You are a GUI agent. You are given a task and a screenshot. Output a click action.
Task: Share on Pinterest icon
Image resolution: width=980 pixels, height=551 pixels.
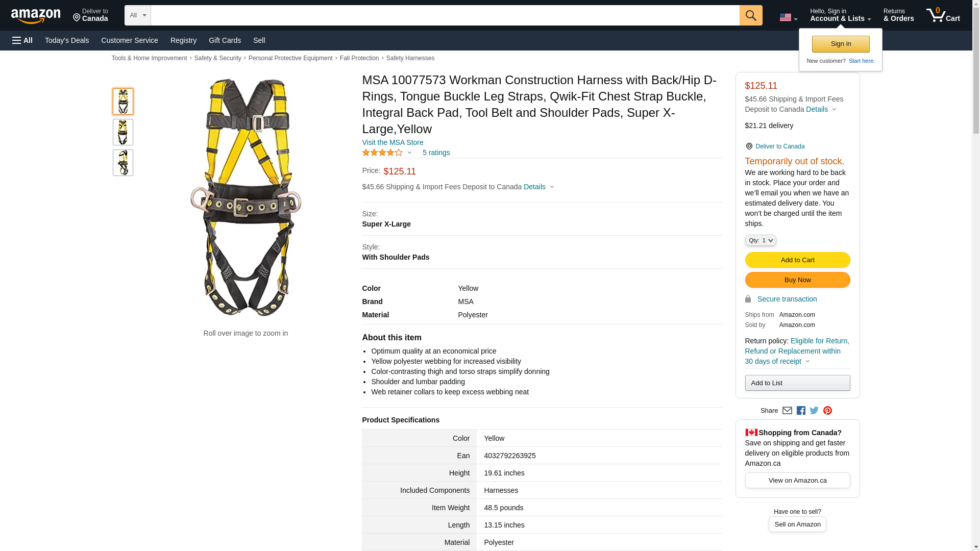pyautogui.click(x=827, y=411)
